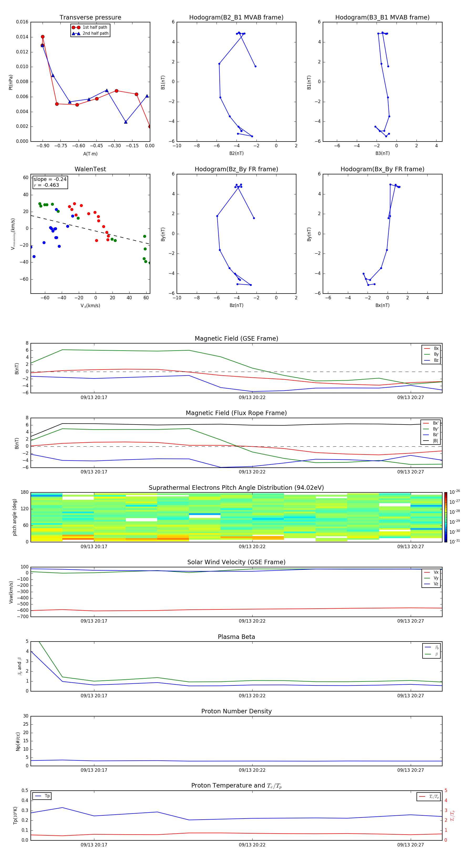The height and width of the screenshot is (868, 473).
Task: Click the "180" pitch angle tick label
Action: (25, 492)
